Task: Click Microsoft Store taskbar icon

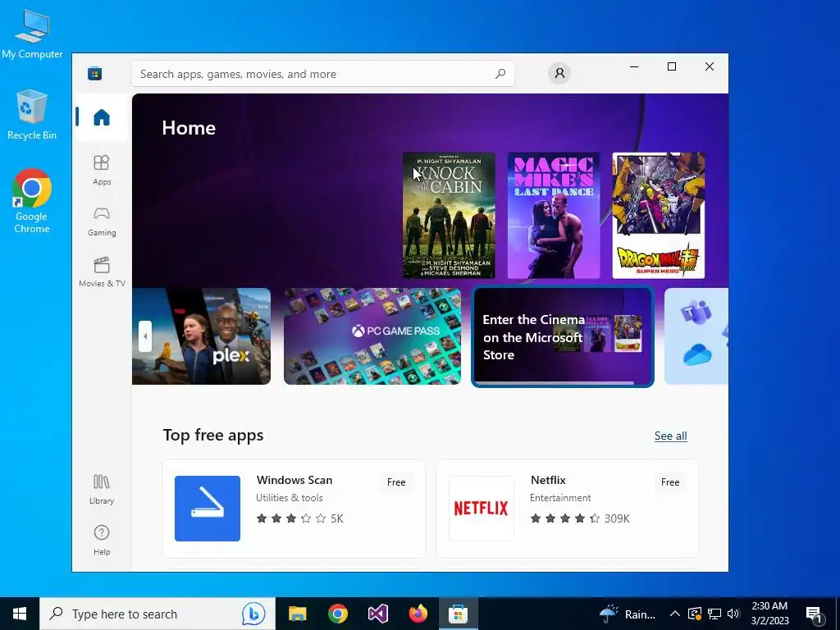Action: [458, 614]
